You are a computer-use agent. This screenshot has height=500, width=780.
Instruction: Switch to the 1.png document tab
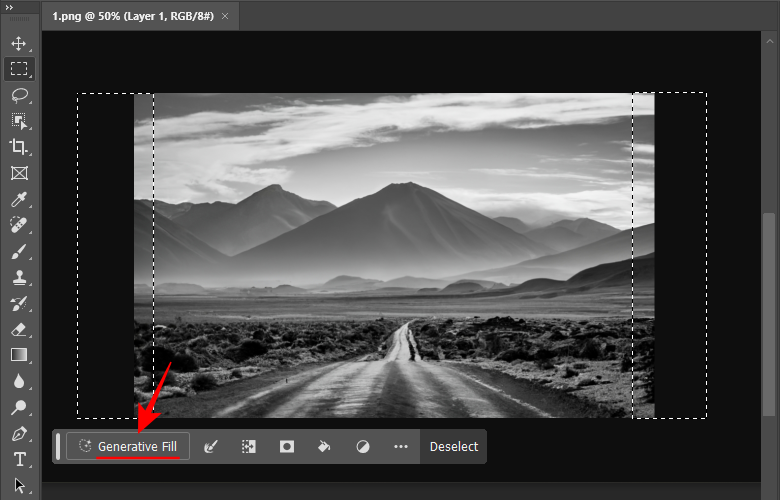click(x=133, y=16)
